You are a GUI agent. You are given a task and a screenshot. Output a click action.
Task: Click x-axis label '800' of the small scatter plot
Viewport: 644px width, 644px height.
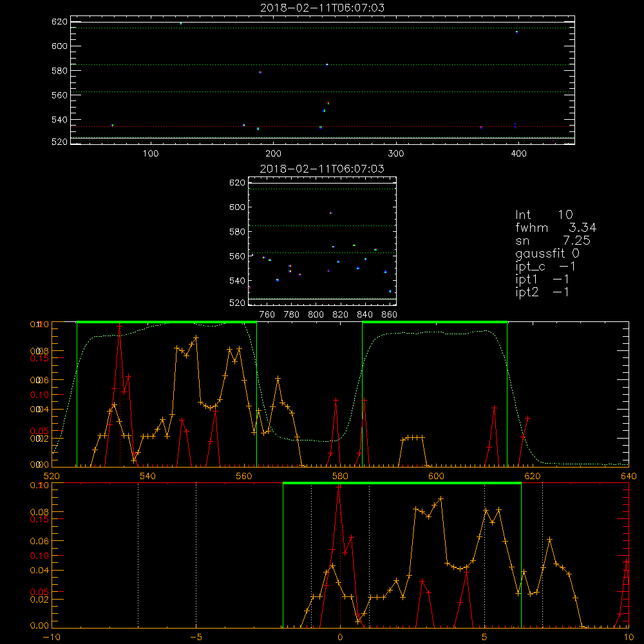coord(316,315)
